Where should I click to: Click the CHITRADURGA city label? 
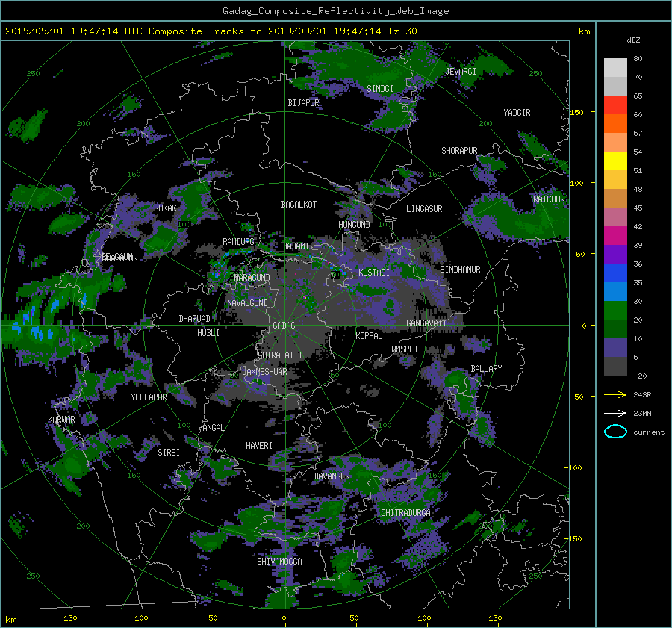[x=406, y=513]
